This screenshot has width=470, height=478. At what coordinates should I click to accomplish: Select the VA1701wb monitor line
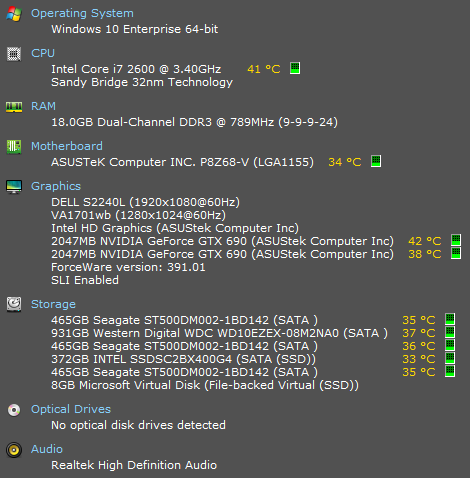[x=138, y=215]
